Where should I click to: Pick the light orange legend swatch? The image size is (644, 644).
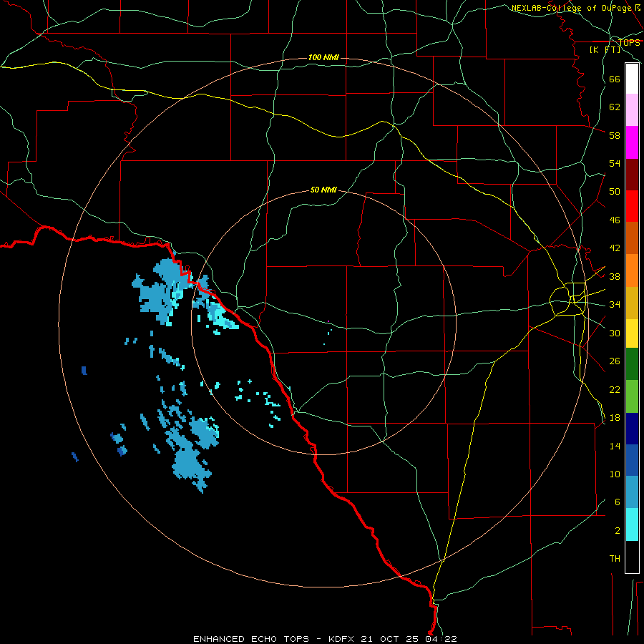click(x=632, y=270)
